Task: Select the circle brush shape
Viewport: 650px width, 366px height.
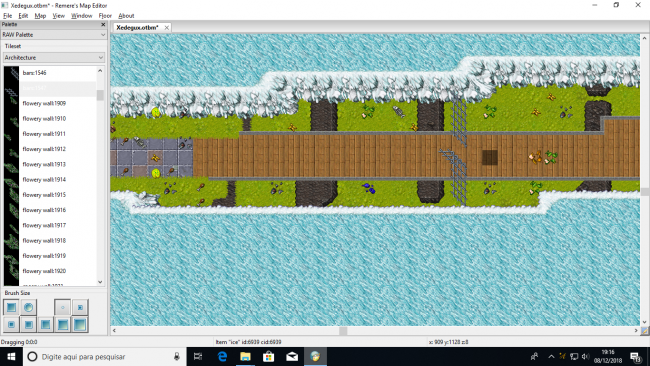Action: tap(28, 307)
